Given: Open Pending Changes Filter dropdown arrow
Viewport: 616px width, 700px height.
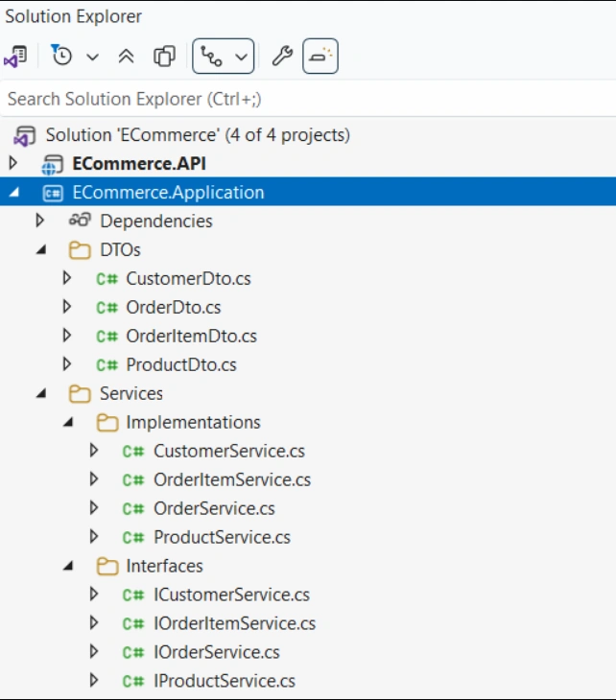Looking at the screenshot, I should 92,57.
